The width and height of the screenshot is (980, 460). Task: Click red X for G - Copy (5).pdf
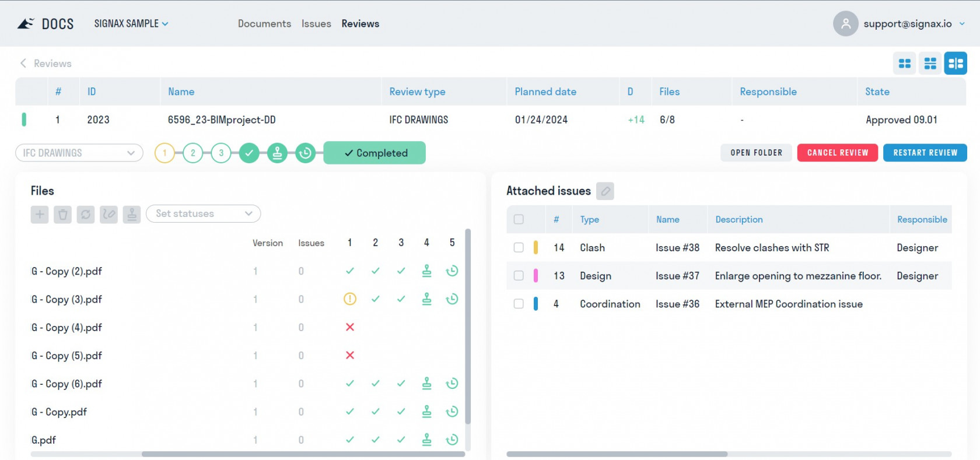(350, 355)
